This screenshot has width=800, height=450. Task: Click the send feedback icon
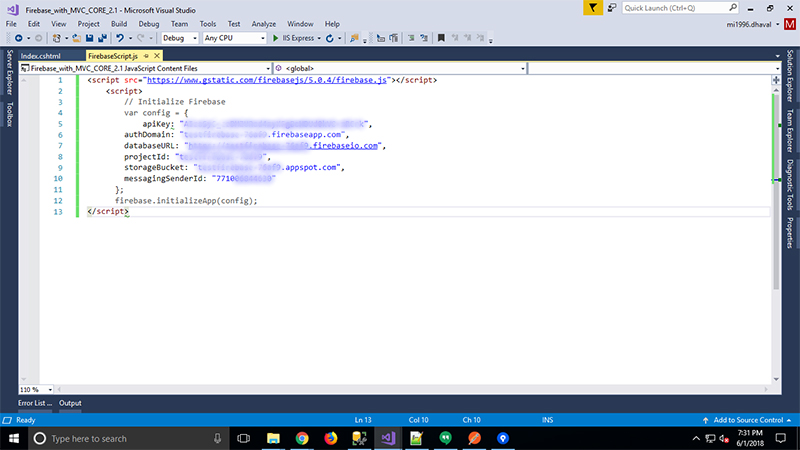611,7
